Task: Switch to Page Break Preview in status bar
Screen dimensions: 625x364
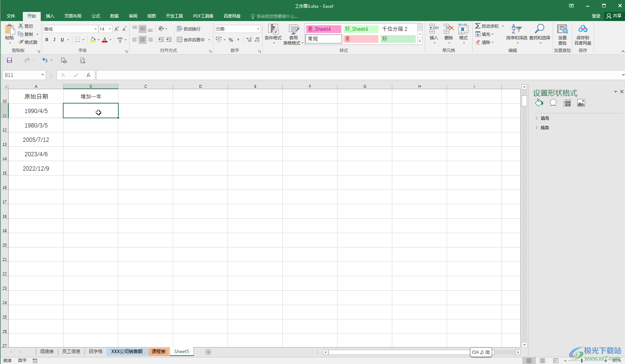Action: coord(556,360)
